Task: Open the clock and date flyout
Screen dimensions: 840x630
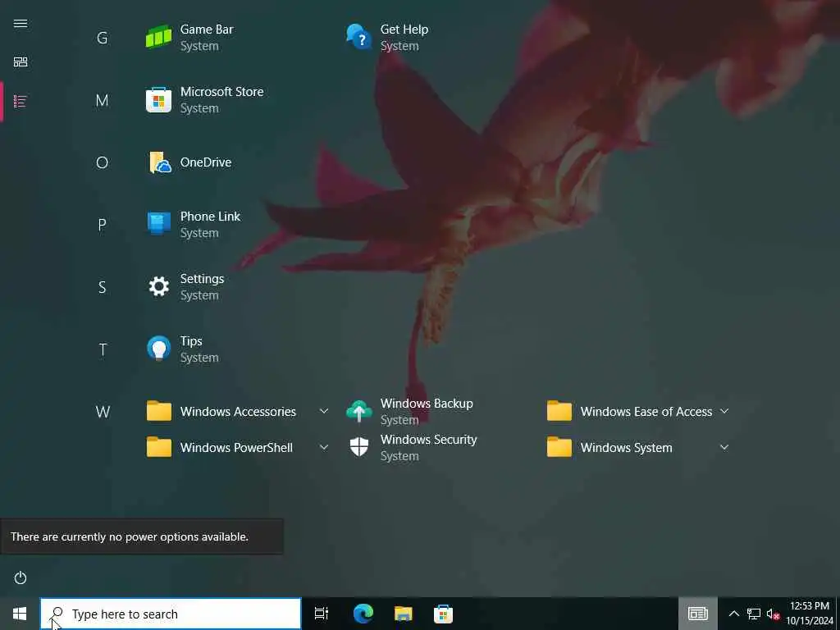Action: pos(810,614)
